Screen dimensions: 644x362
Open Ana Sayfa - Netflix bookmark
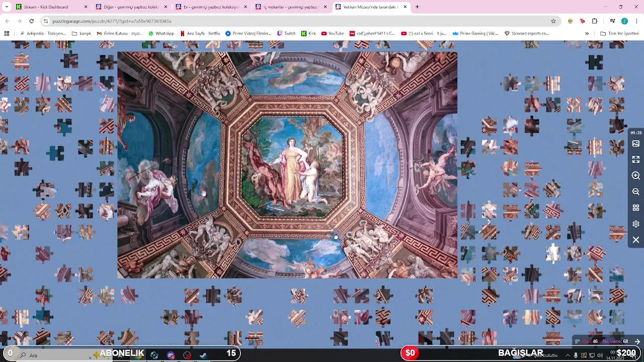click(x=200, y=34)
